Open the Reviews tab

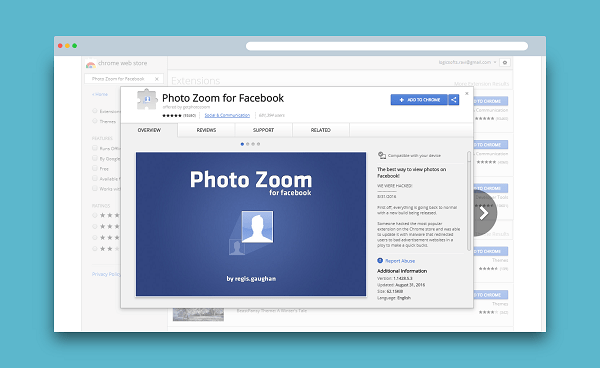coord(206,130)
